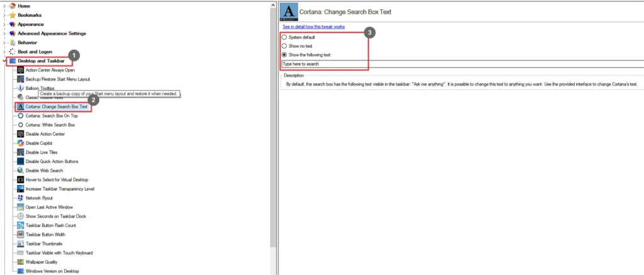Click the Wallpaper Quality icon

(x=21, y=262)
